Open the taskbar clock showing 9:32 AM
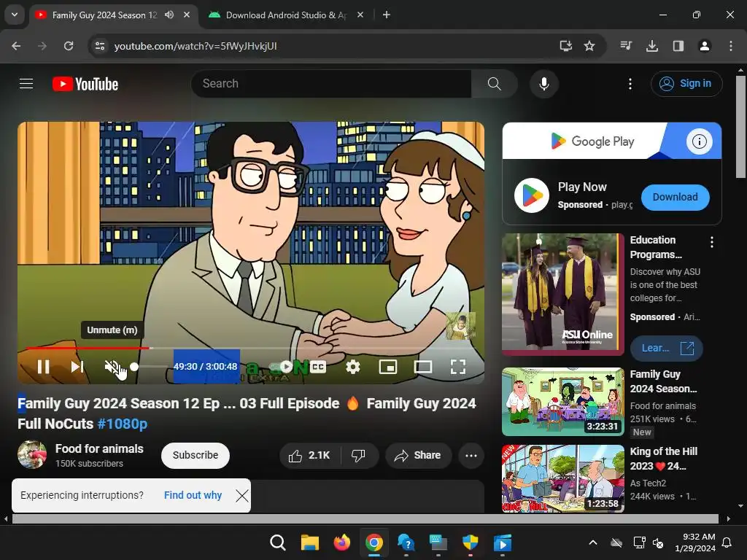 point(695,542)
